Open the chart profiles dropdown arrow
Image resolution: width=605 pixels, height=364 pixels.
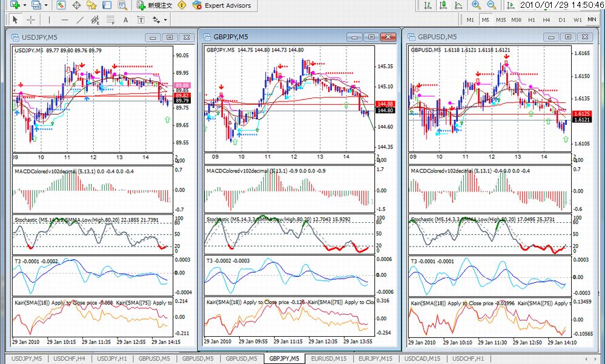(x=46, y=5)
